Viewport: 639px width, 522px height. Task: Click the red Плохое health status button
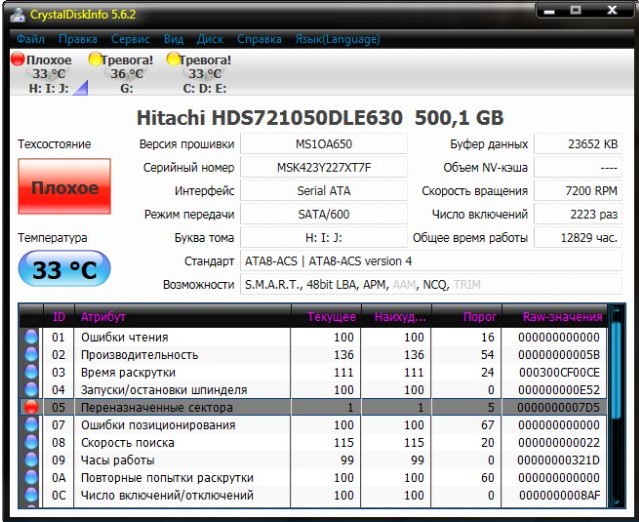click(65, 187)
